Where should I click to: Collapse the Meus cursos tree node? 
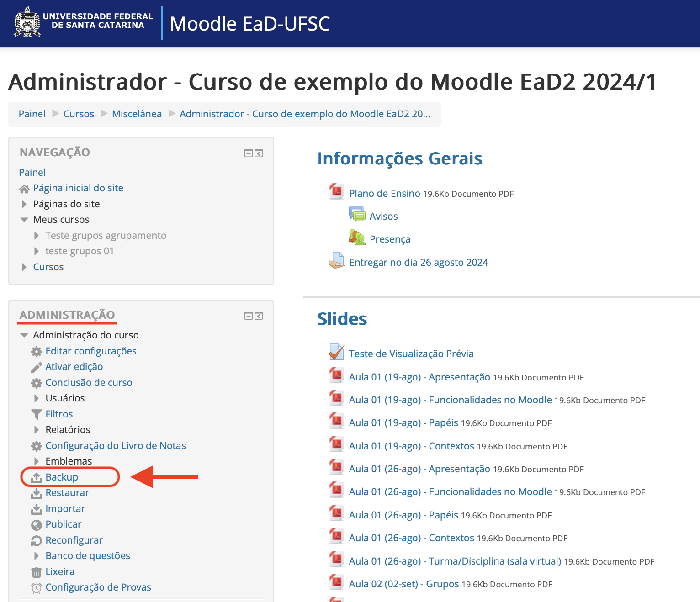tap(24, 220)
